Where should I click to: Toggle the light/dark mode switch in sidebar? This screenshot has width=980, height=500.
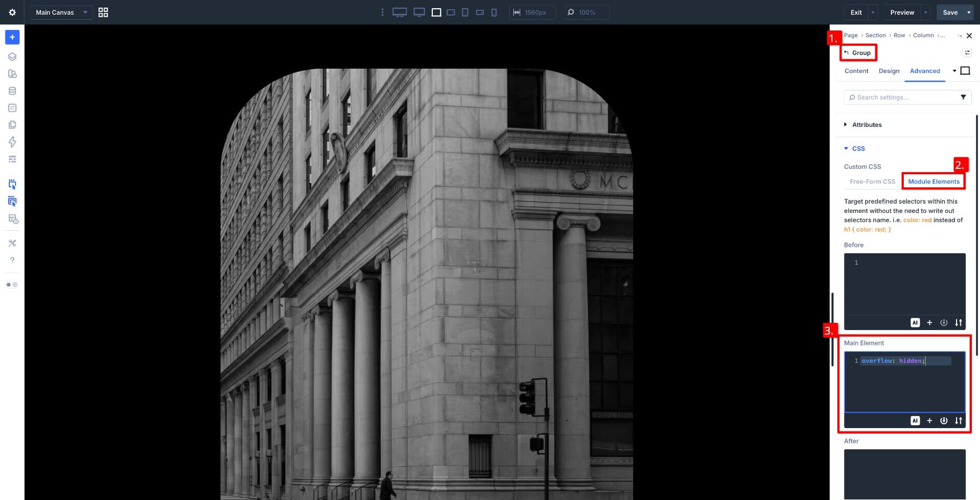click(12, 284)
